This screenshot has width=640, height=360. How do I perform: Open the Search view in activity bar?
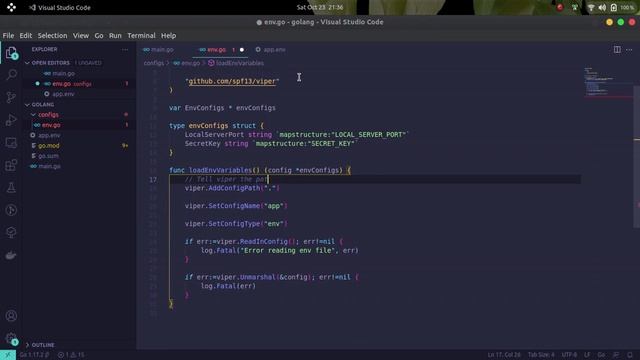[11, 75]
